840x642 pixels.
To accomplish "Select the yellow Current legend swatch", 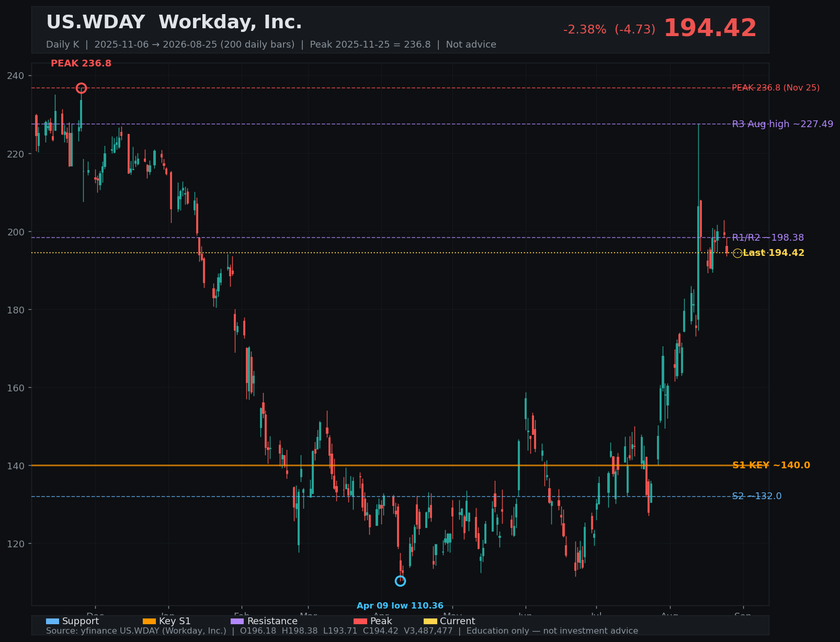I will pyautogui.click(x=430, y=621).
